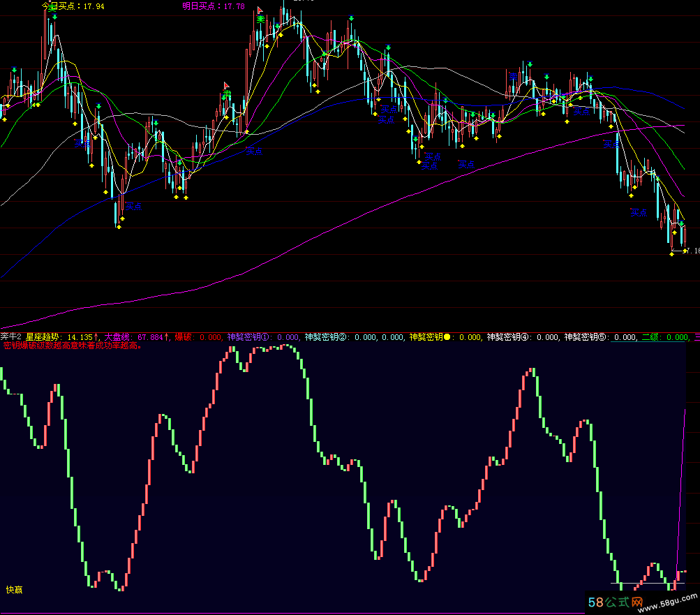Click the 奔牛2 indicator name
This screenshot has height=615, width=700.
coord(11,337)
